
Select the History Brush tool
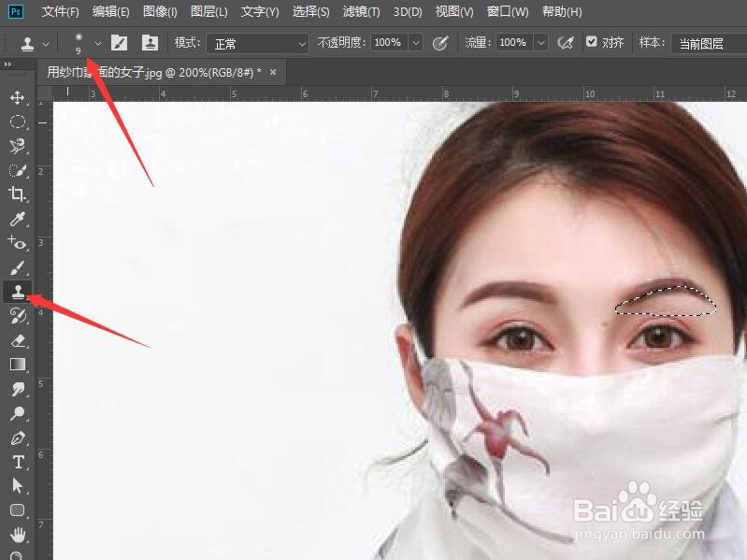pos(18,316)
